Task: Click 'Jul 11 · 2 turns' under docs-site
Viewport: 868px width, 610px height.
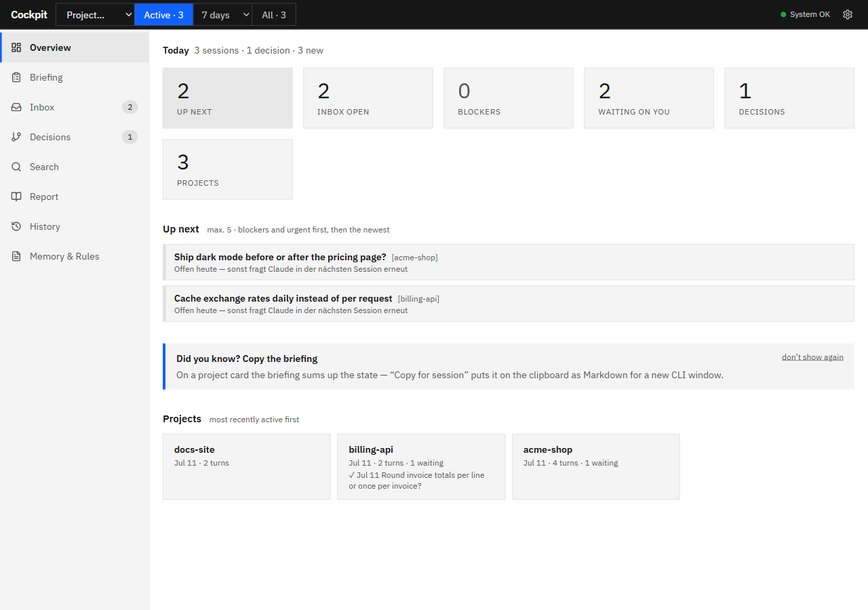Action: (x=201, y=463)
